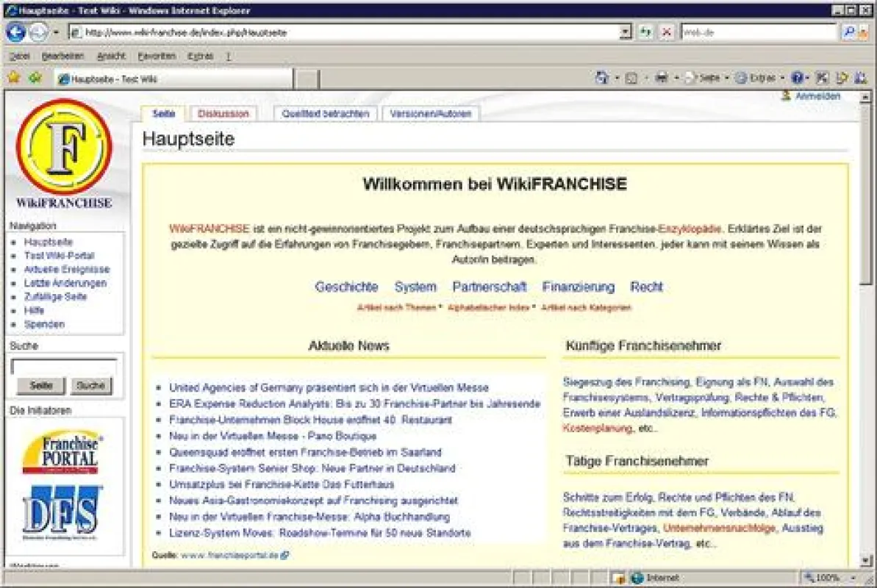The width and height of the screenshot is (877, 588).
Task: Click the Franchise PORTAL logo
Action: (x=62, y=452)
